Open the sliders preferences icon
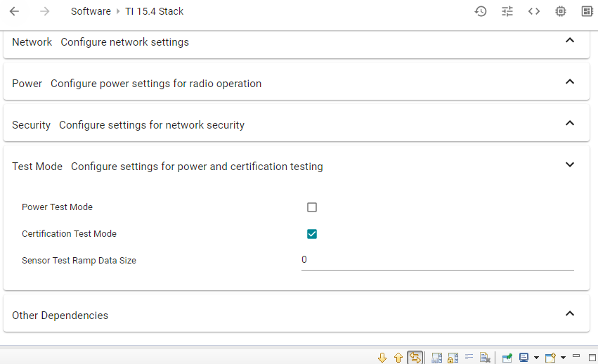Viewport: 598px width, 364px height. click(x=507, y=11)
